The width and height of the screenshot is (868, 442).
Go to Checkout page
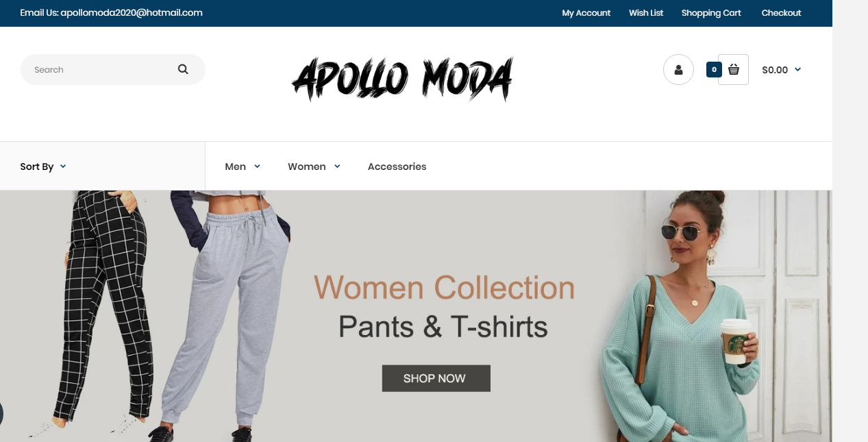click(781, 13)
